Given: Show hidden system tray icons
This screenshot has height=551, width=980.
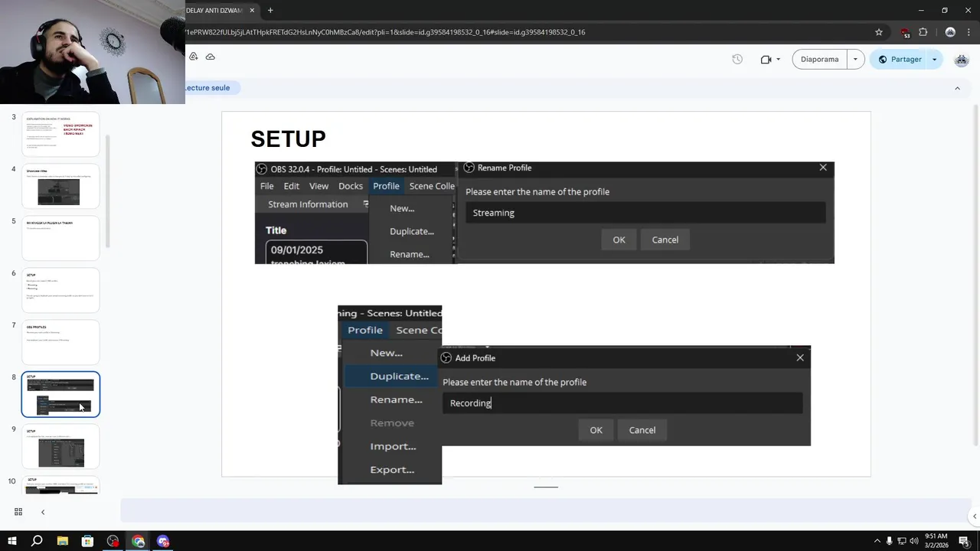Looking at the screenshot, I should [x=877, y=541].
